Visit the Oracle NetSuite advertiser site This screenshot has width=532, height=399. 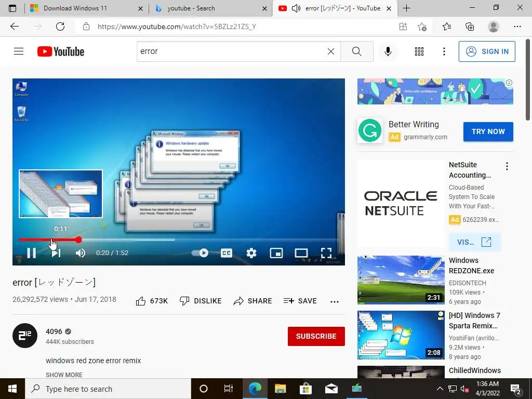[474, 242]
